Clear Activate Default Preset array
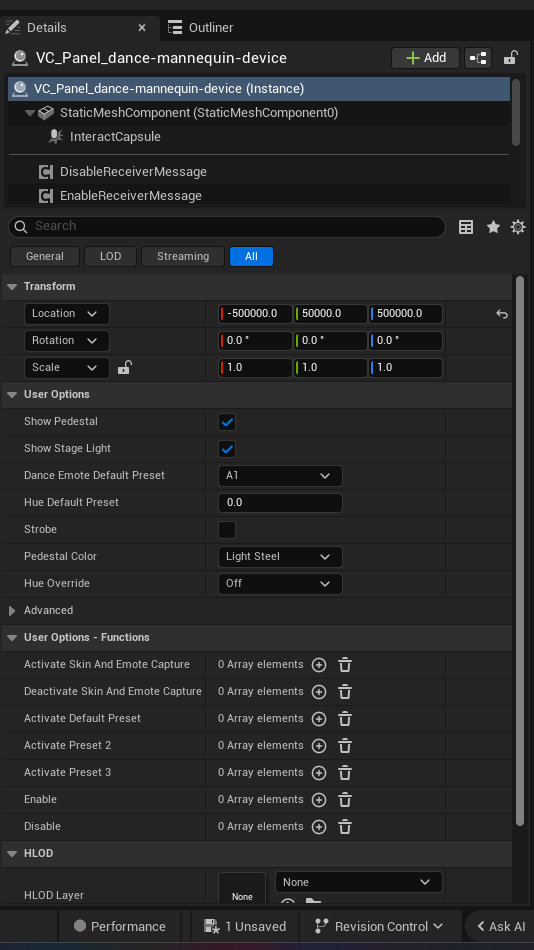Image resolution: width=534 pixels, height=950 pixels. click(345, 719)
